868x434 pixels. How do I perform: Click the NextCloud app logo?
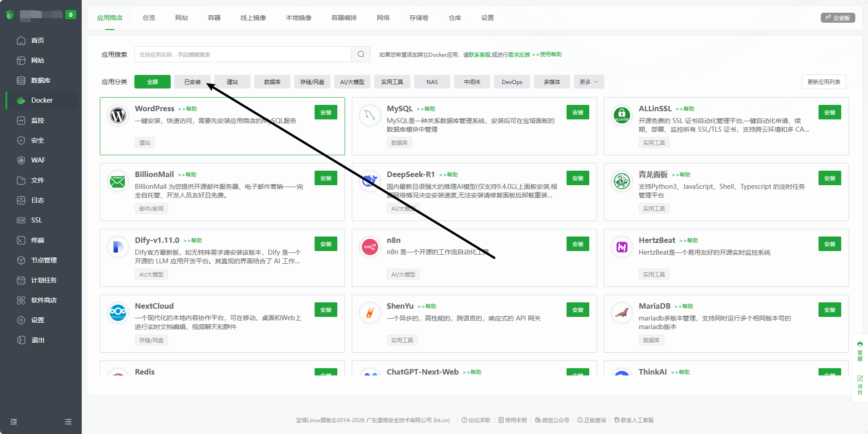coord(118,313)
